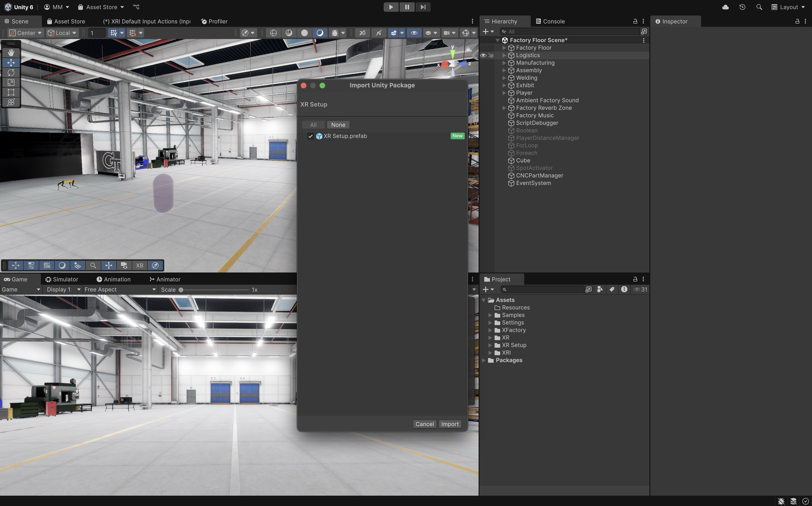Select the Rotate tool
The height and width of the screenshot is (506, 812).
click(11, 72)
